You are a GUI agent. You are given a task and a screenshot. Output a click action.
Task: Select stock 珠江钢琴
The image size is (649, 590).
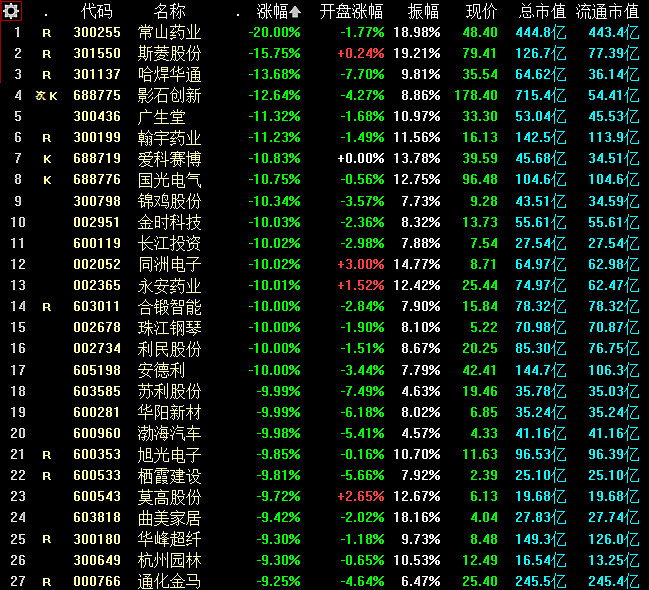tap(169, 328)
